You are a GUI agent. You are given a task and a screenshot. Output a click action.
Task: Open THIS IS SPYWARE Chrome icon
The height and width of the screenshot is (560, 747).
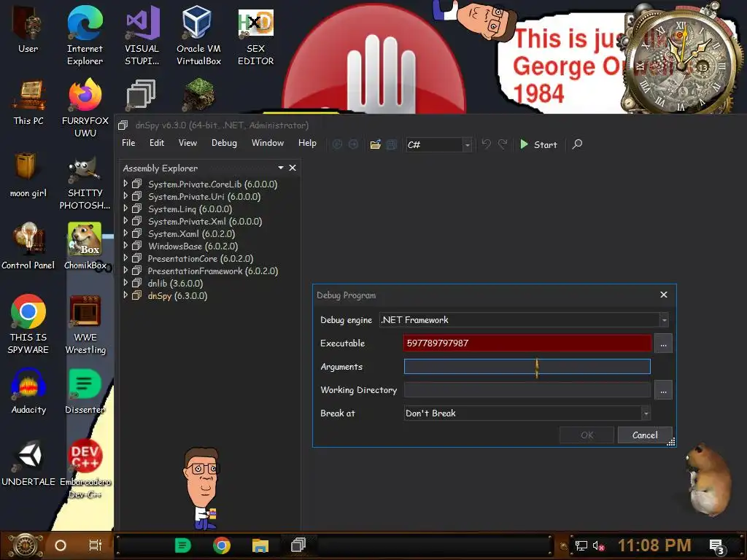coord(28,324)
